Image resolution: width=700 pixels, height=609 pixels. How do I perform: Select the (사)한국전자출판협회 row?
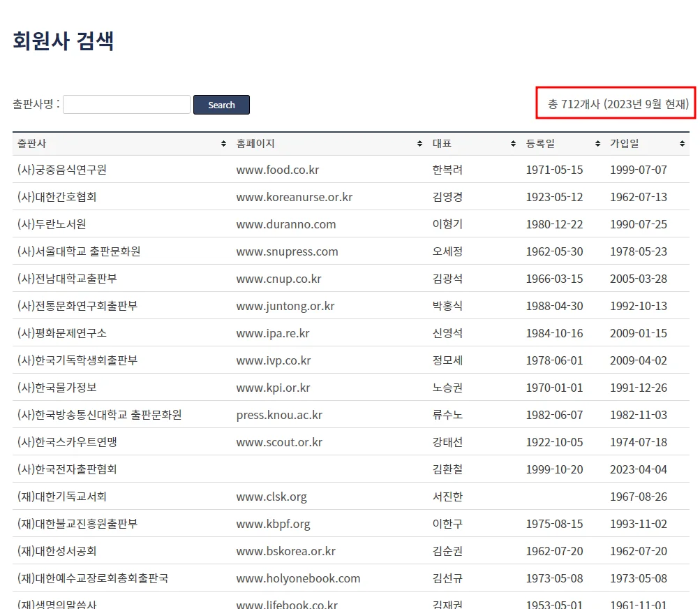[67, 469]
